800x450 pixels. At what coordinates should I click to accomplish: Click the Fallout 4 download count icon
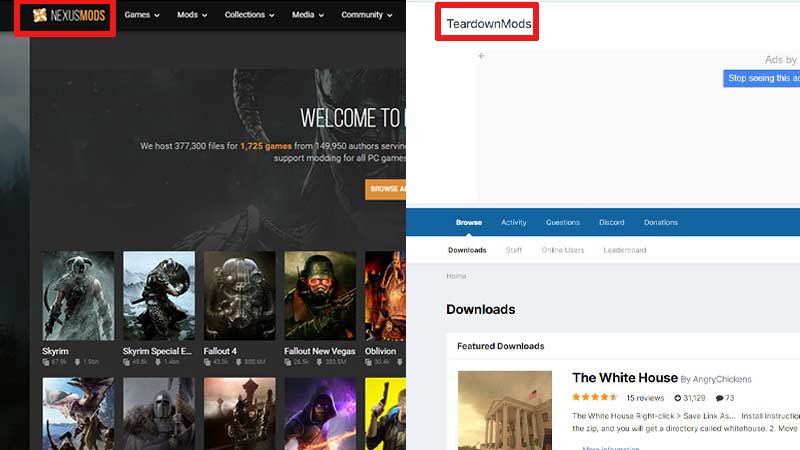point(239,362)
